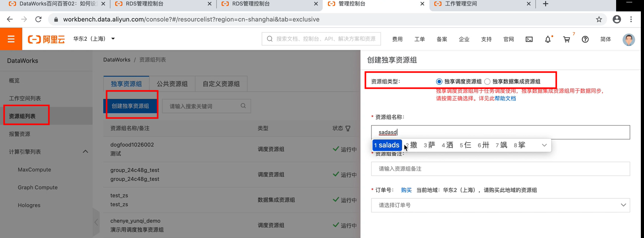Open 备案 in the top navigation
This screenshot has height=238, width=644.
pos(442,39)
